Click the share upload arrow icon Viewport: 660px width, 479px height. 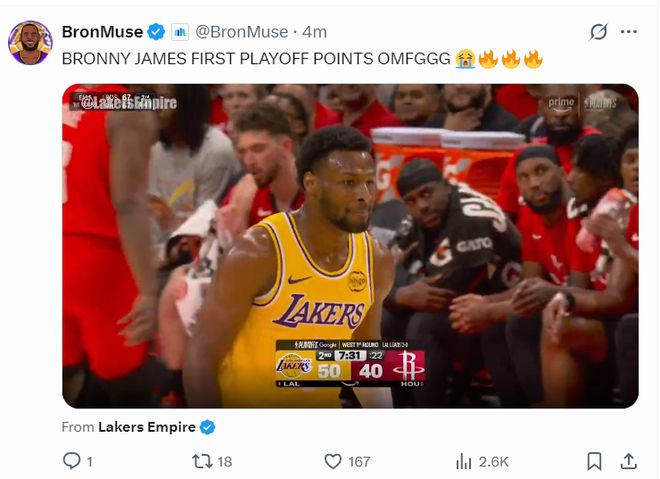[x=628, y=461]
